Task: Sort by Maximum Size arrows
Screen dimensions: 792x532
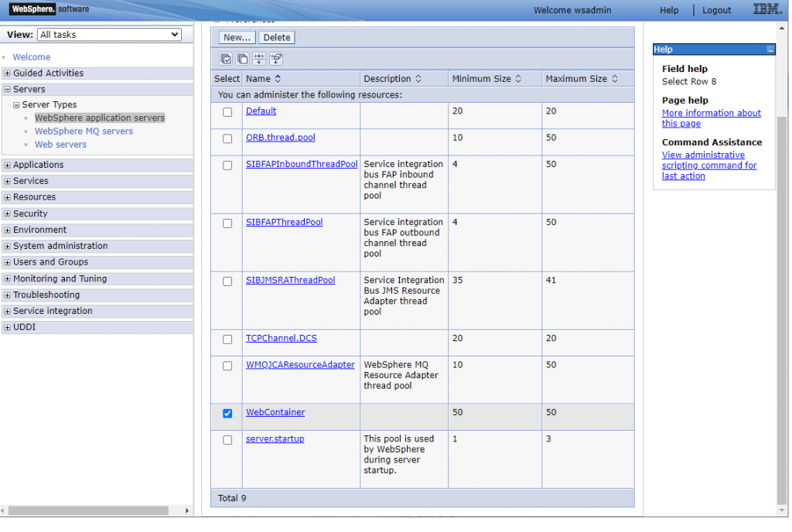Action: (x=615, y=79)
